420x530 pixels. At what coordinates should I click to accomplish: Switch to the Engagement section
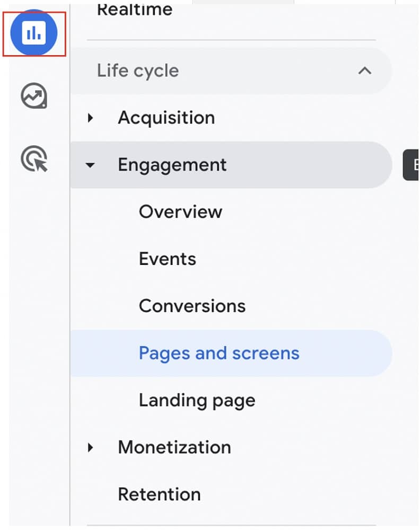click(172, 165)
